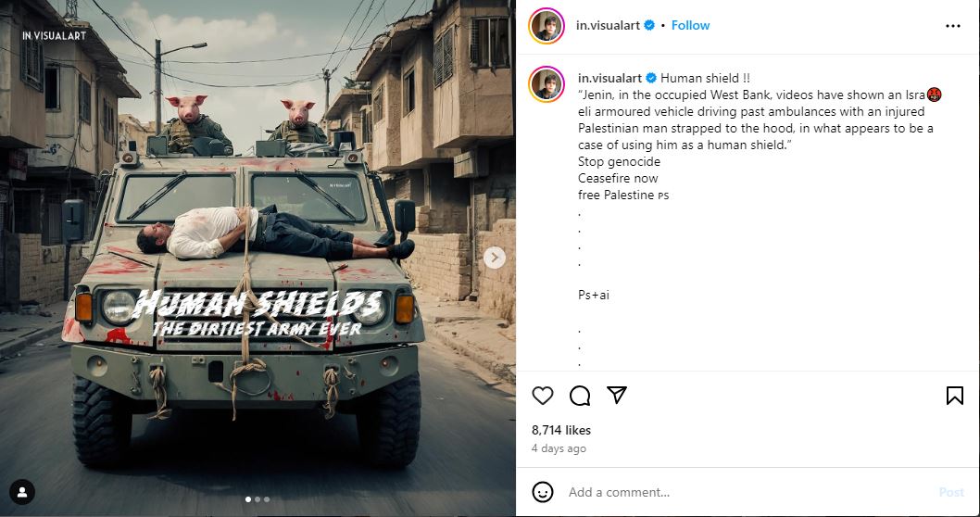Show tagged people icon on photo
980x517 pixels.
(22, 491)
